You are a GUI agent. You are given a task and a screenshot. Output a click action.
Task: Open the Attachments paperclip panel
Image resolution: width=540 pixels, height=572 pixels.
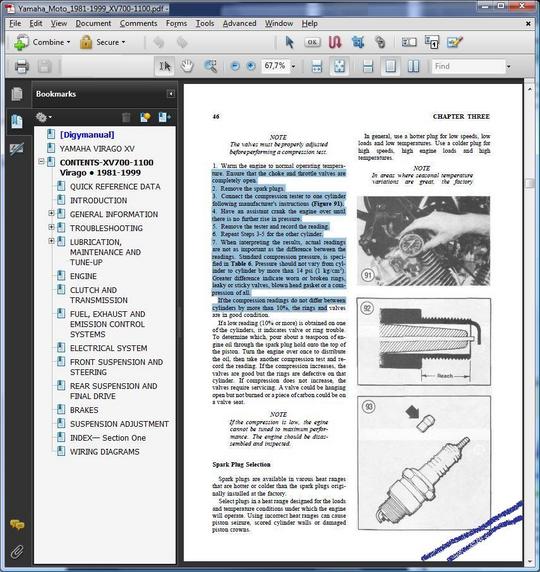17,552
